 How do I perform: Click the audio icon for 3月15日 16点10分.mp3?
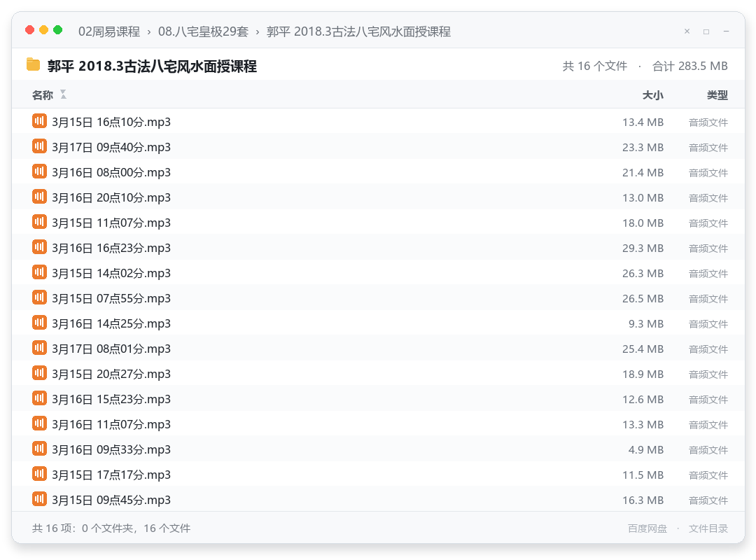39,121
